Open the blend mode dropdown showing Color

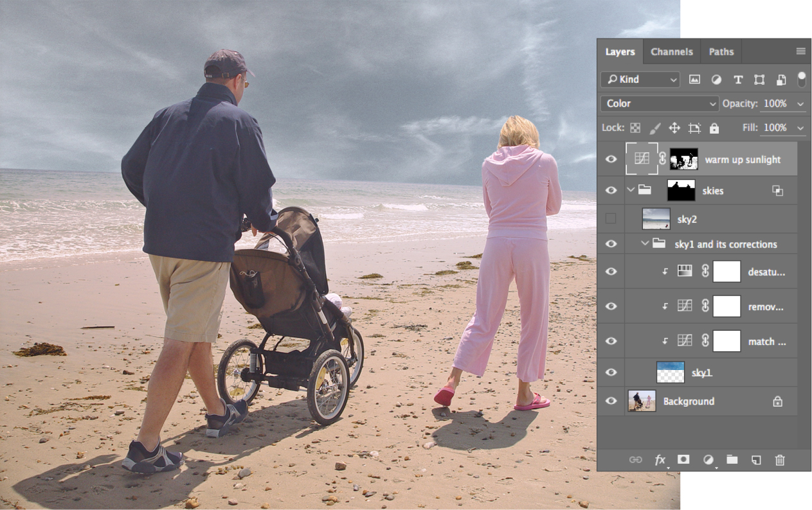point(659,103)
